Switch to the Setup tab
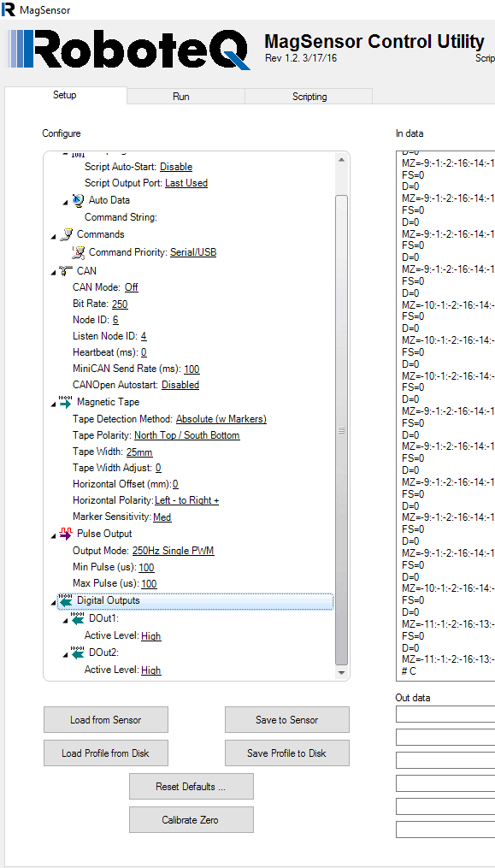 65,95
